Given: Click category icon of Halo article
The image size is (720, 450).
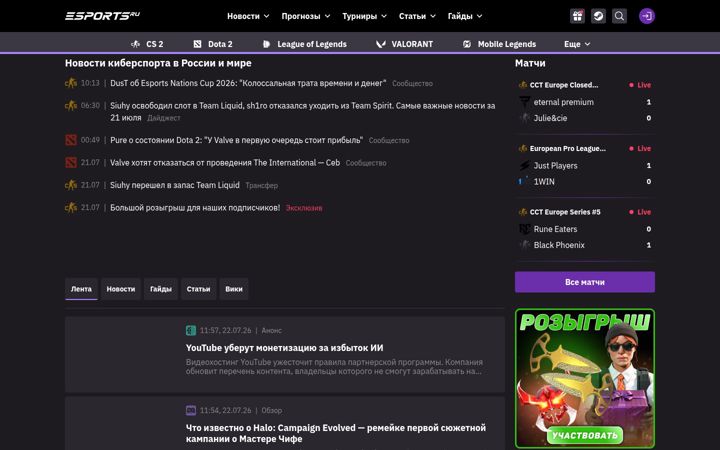Looking at the screenshot, I should [191, 410].
